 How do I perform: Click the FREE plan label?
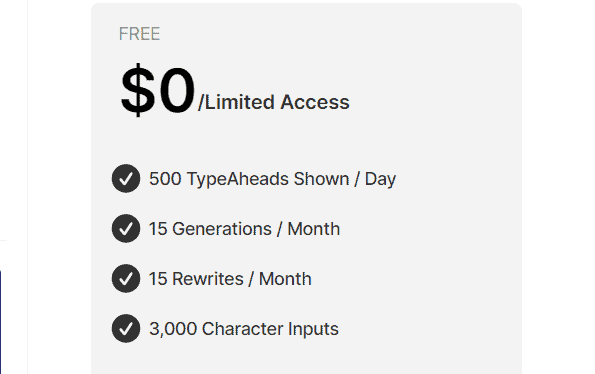click(139, 34)
